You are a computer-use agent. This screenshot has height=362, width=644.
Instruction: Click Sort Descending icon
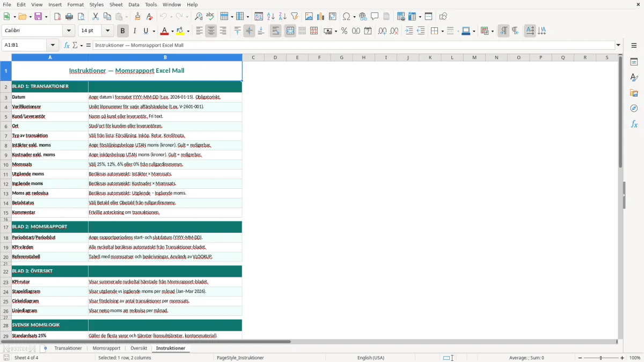point(283,17)
